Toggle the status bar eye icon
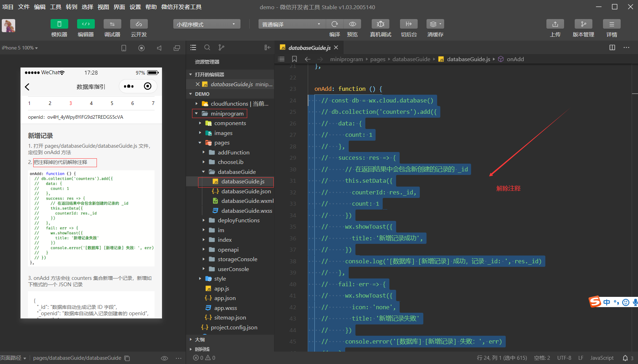This screenshot has width=638, height=364. 164,358
